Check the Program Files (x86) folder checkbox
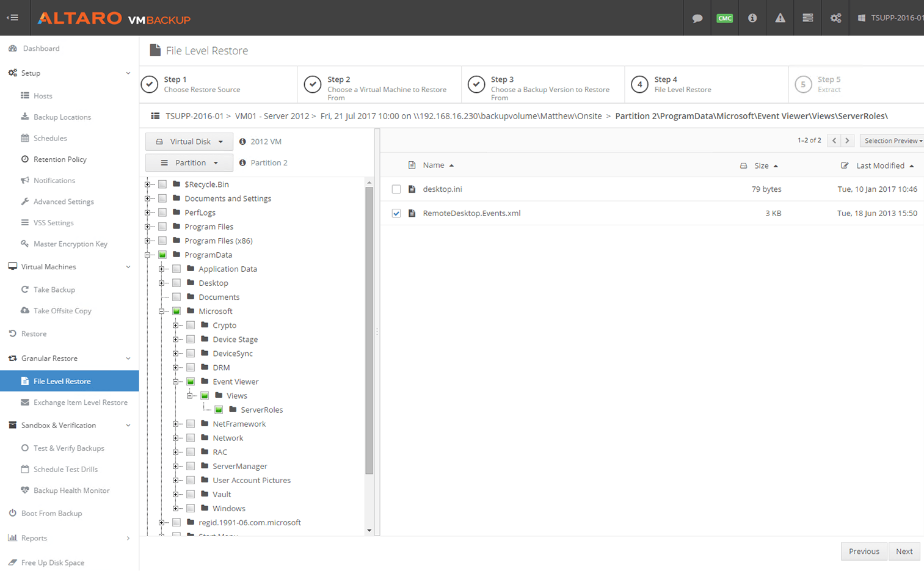The width and height of the screenshot is (924, 571). pos(162,241)
